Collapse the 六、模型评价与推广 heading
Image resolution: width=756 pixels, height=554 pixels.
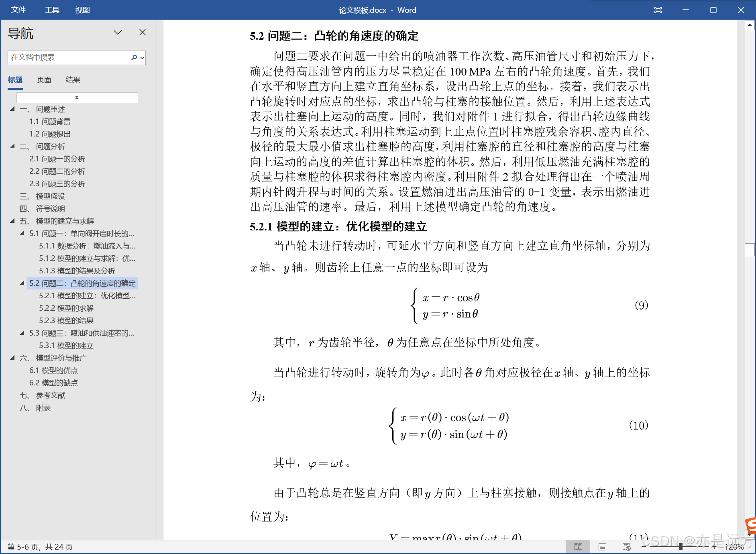pyautogui.click(x=12, y=358)
